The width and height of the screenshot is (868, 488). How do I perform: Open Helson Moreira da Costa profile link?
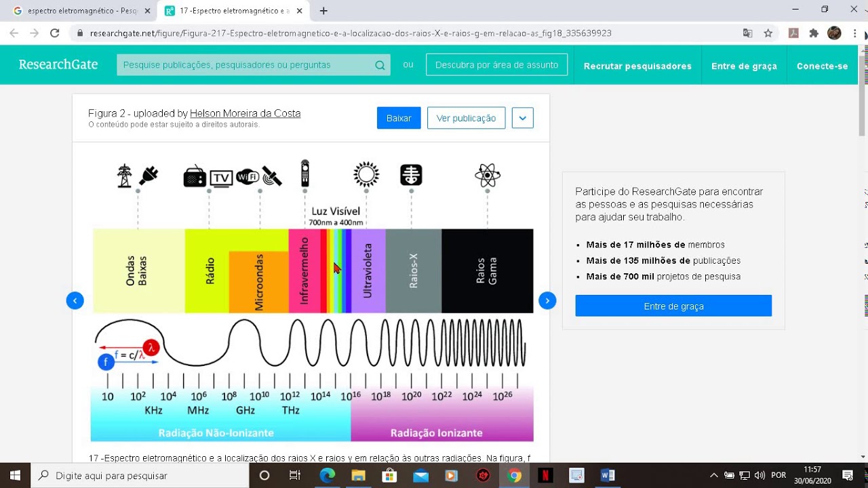245,113
